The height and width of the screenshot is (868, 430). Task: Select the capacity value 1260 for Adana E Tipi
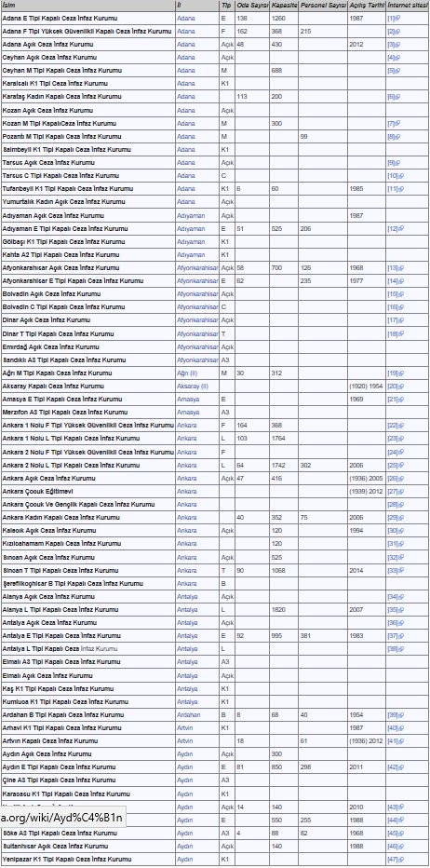pyautogui.click(x=277, y=19)
